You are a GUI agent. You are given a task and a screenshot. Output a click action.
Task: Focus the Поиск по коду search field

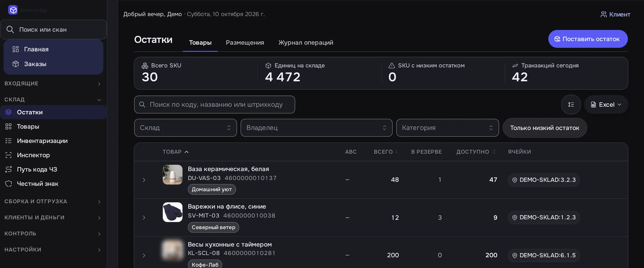pos(215,105)
